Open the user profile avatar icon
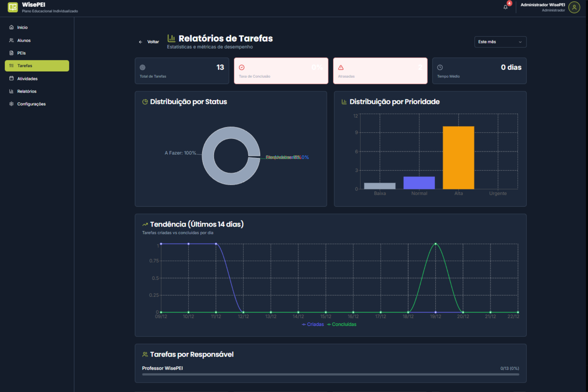 click(574, 7)
